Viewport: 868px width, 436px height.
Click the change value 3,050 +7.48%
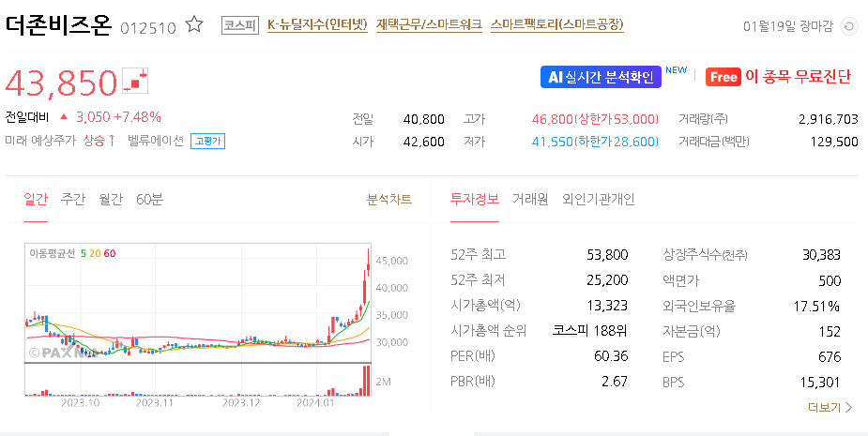(x=118, y=117)
